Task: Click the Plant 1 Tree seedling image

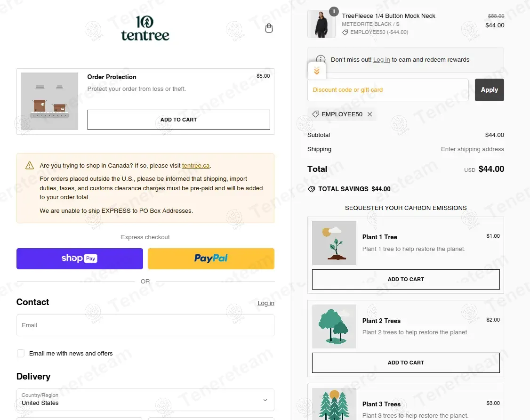Action: 334,243
